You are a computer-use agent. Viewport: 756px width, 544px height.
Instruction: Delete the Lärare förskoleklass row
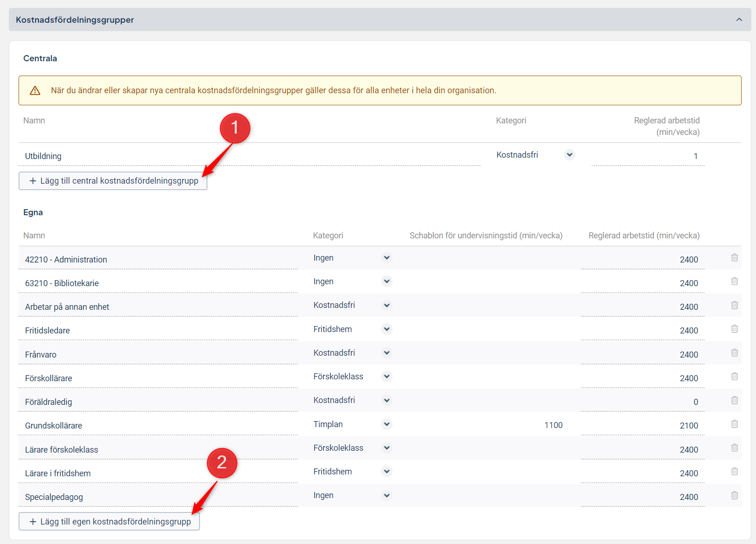(x=735, y=448)
